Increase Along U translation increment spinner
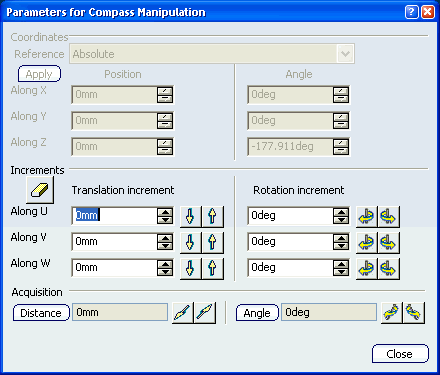 point(165,212)
